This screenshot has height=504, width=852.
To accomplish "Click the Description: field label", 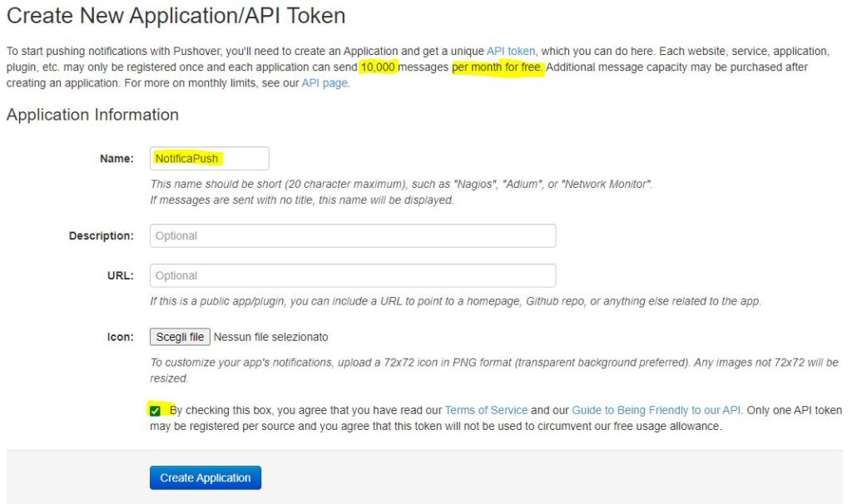I will point(101,236).
